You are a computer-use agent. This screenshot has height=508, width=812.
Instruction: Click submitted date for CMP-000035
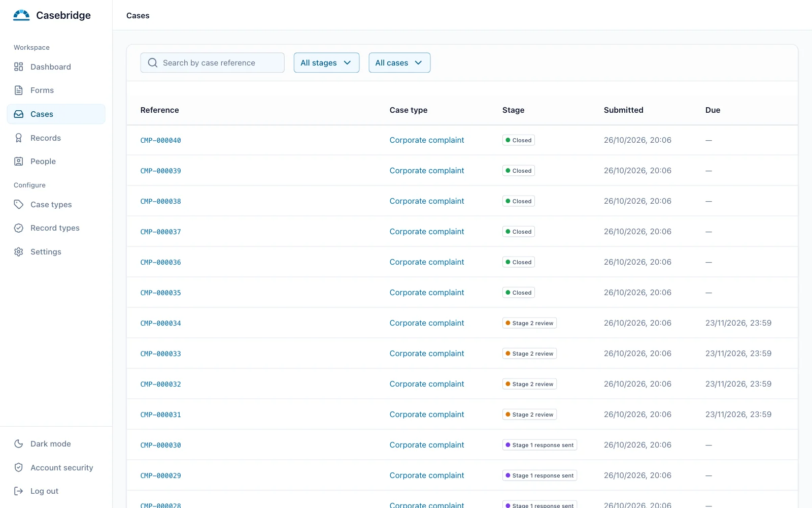tap(637, 293)
